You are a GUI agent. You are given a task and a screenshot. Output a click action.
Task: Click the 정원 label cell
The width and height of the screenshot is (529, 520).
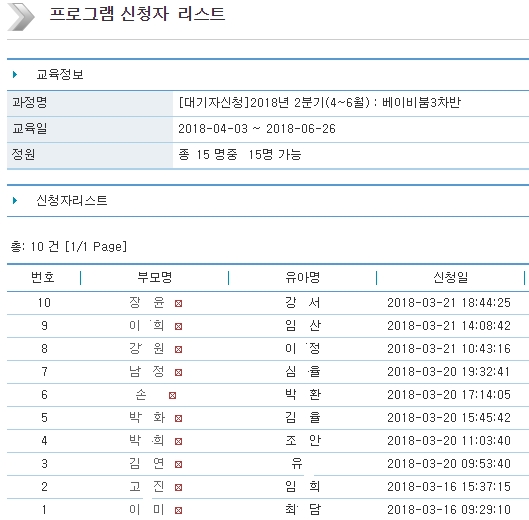click(x=90, y=155)
